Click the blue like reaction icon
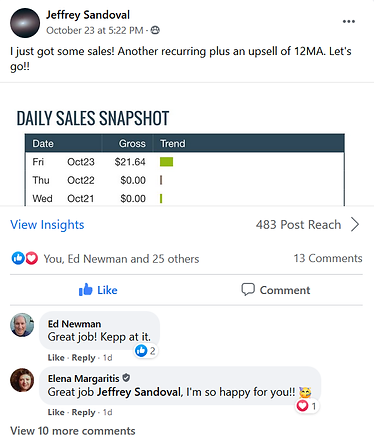The image size is (374, 442). tap(18, 258)
